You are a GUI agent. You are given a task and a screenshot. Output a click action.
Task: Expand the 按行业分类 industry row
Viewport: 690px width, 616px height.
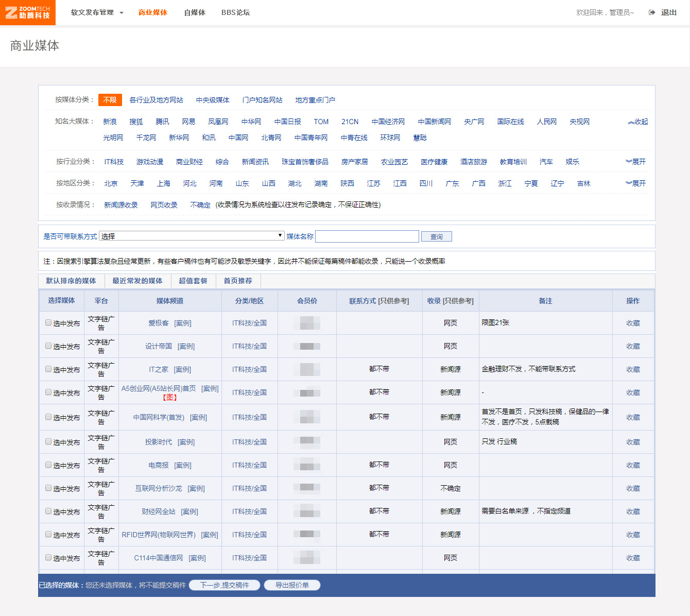636,162
